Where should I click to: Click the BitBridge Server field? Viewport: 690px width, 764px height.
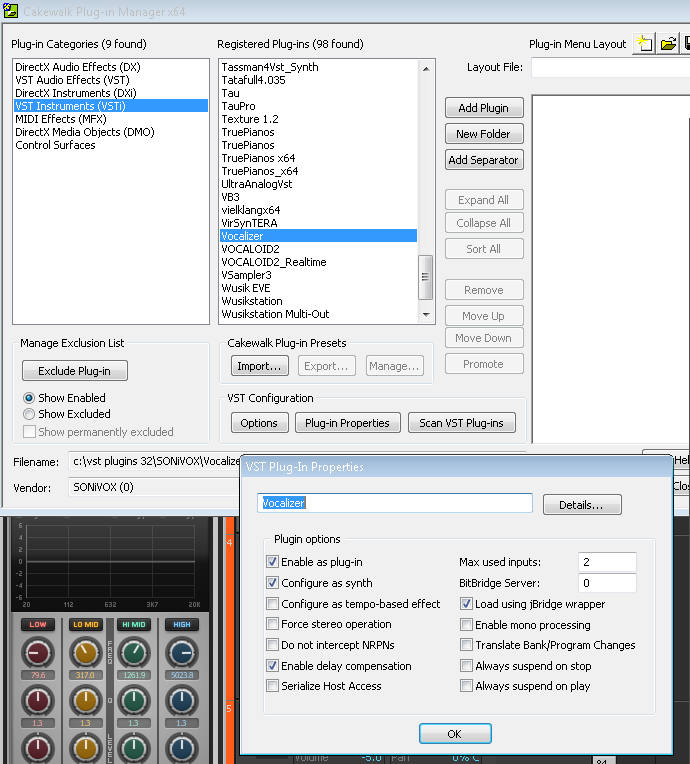tap(607, 583)
